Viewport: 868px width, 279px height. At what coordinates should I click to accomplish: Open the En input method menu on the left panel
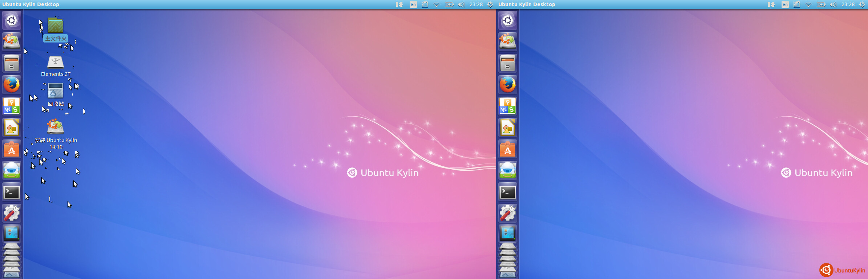(413, 4)
